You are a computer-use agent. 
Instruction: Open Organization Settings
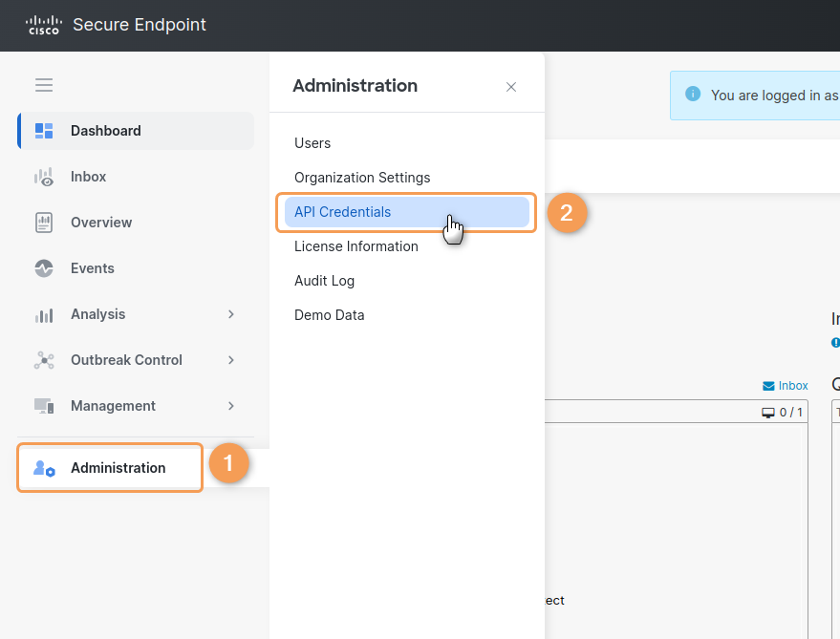(362, 178)
